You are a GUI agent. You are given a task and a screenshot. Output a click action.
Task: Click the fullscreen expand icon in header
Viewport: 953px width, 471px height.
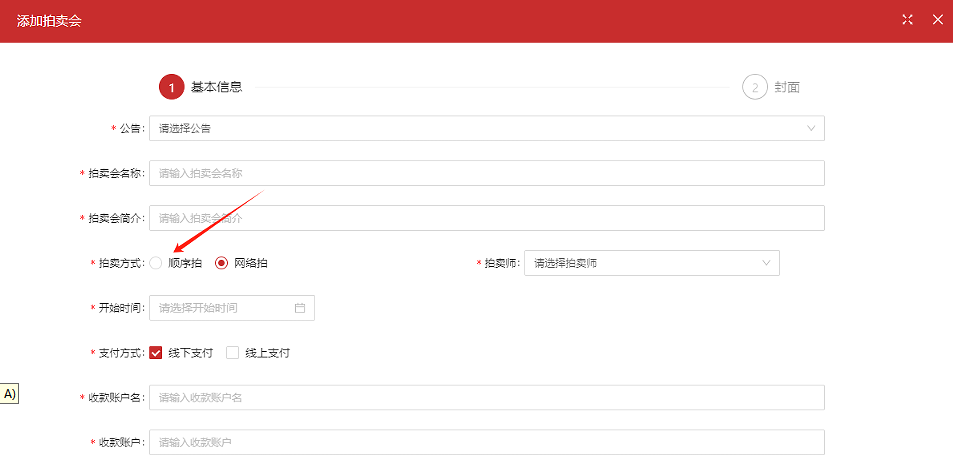907,19
